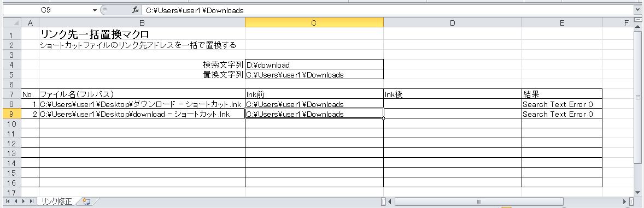The width and height of the screenshot is (644, 208).
Task: Click the vertical scrollbar thumb
Action: coord(637,98)
